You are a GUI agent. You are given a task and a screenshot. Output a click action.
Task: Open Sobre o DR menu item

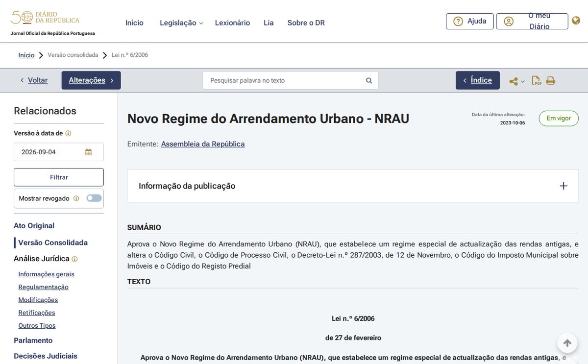tap(306, 23)
